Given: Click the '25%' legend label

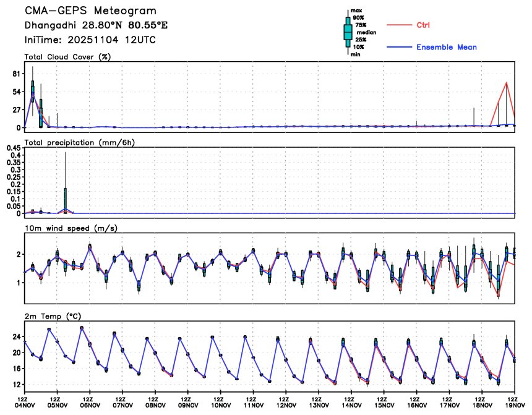Looking at the screenshot, I should pyautogui.click(x=361, y=40).
